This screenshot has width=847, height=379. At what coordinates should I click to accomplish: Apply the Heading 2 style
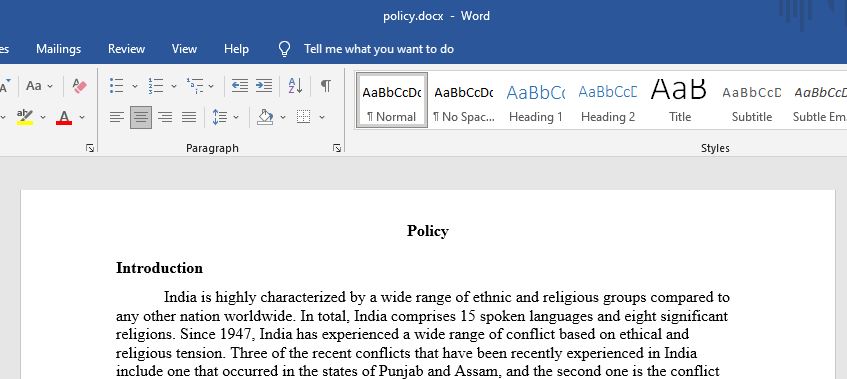click(x=608, y=101)
